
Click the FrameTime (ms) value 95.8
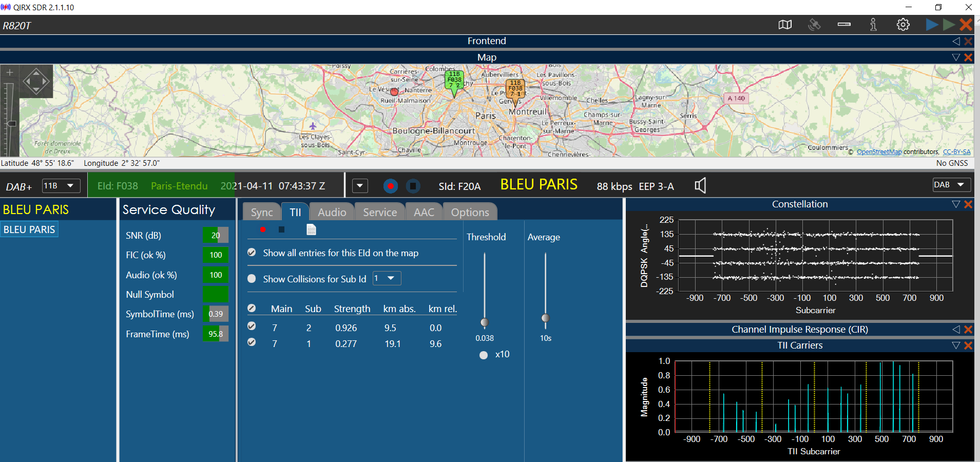pos(216,334)
